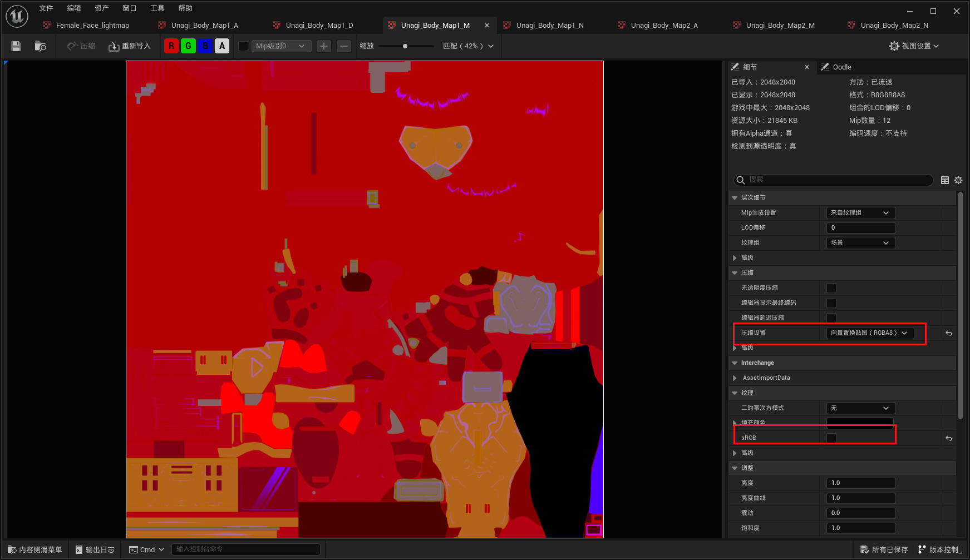970x560 pixels.
Task: Click the browse to asset icon
Action: tap(40, 46)
